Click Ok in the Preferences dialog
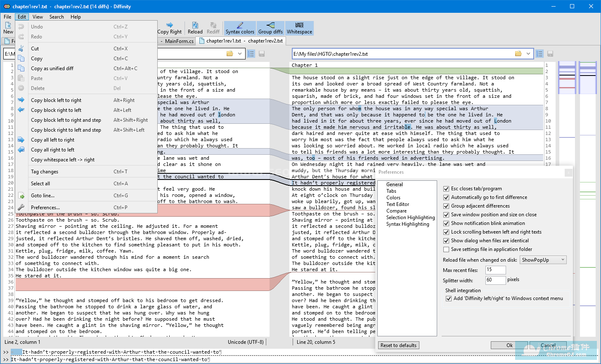The width and height of the screenshot is (601, 364). [x=509, y=345]
